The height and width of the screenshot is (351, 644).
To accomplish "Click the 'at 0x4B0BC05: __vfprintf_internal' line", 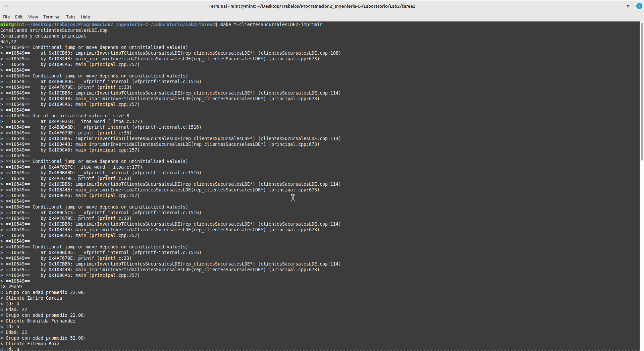I will click(101, 252).
